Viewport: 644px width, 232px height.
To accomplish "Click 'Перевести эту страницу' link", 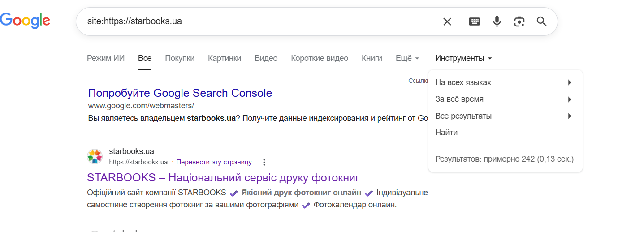I will tap(214, 162).
